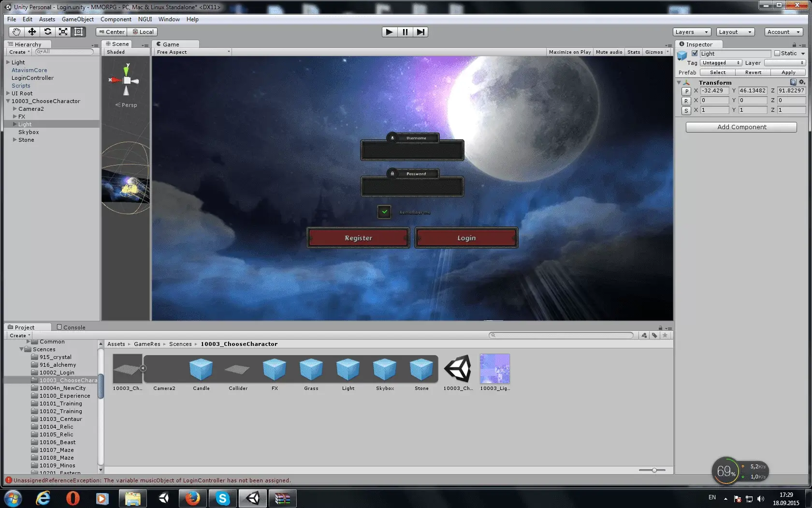This screenshot has height=508, width=812.
Task: Select the Hand tool in toolbar
Action: 16,32
